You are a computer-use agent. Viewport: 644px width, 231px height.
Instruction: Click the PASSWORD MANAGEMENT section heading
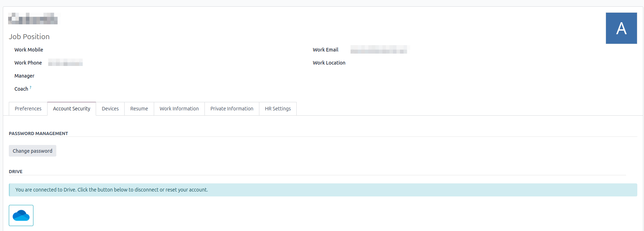[x=38, y=133]
